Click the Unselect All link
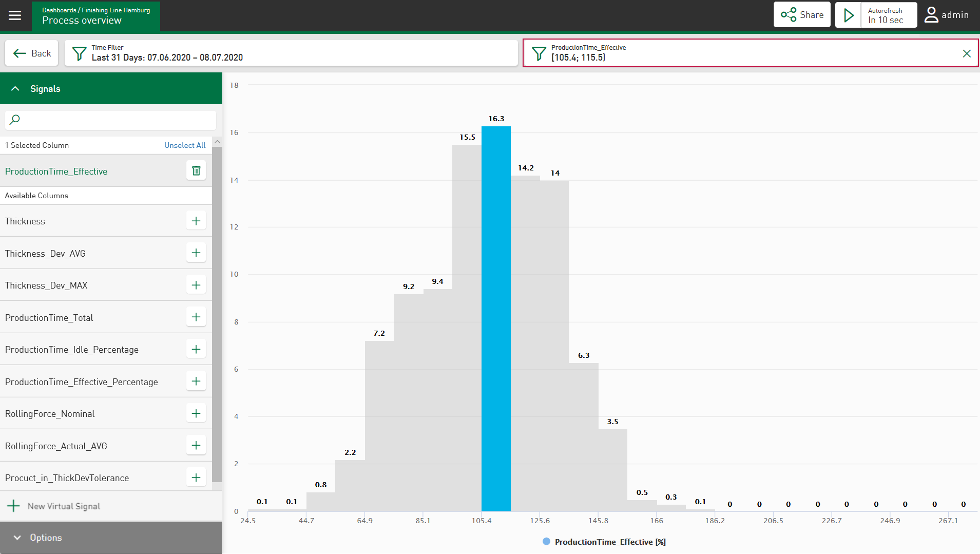This screenshot has height=554, width=980. click(184, 145)
